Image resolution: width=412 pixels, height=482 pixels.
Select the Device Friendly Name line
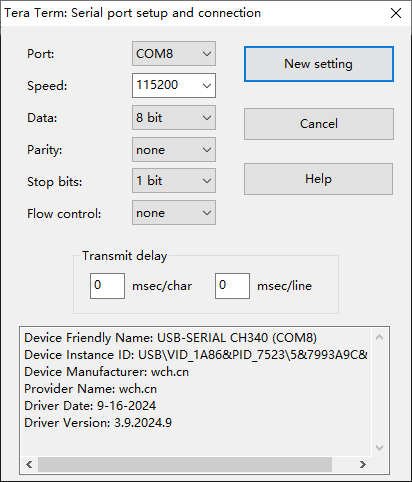click(170, 338)
